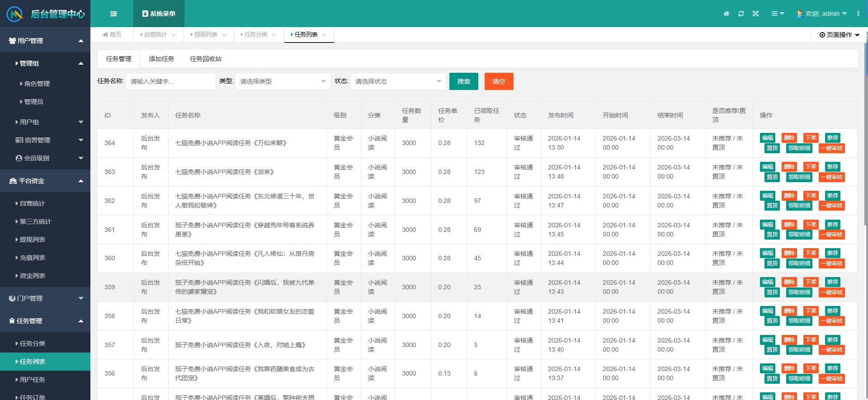
Task: Close the 自营统计 tab
Action: click(x=174, y=35)
